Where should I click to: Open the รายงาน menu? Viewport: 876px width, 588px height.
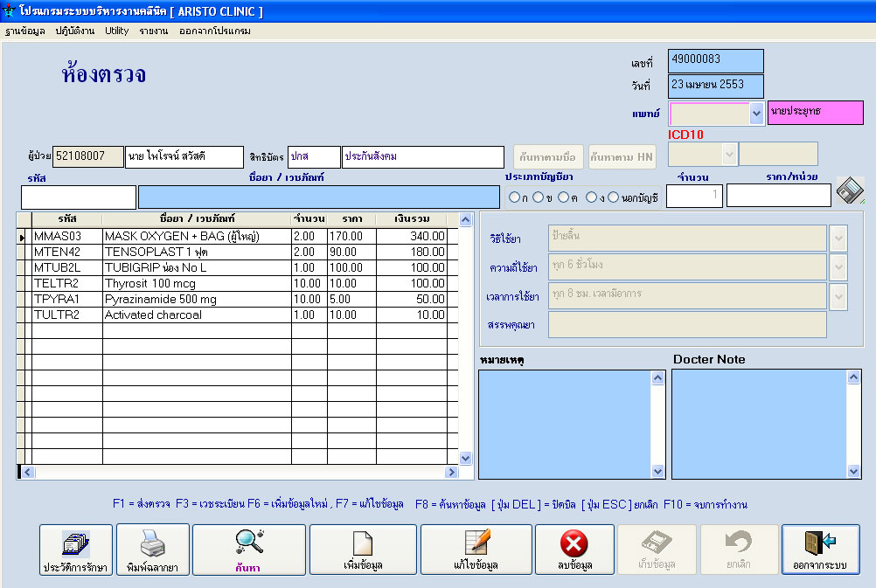coord(154,31)
